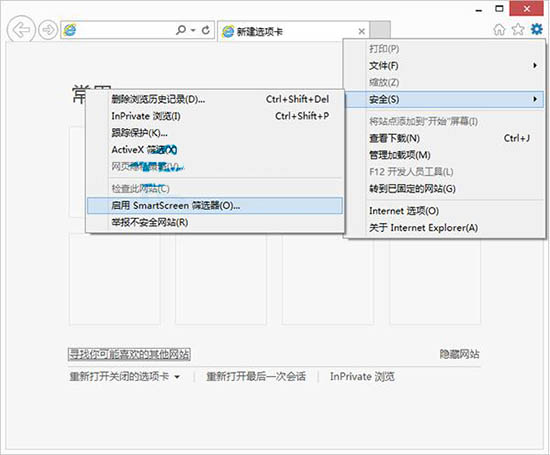Click the 隐藏网站 link

click(x=459, y=354)
